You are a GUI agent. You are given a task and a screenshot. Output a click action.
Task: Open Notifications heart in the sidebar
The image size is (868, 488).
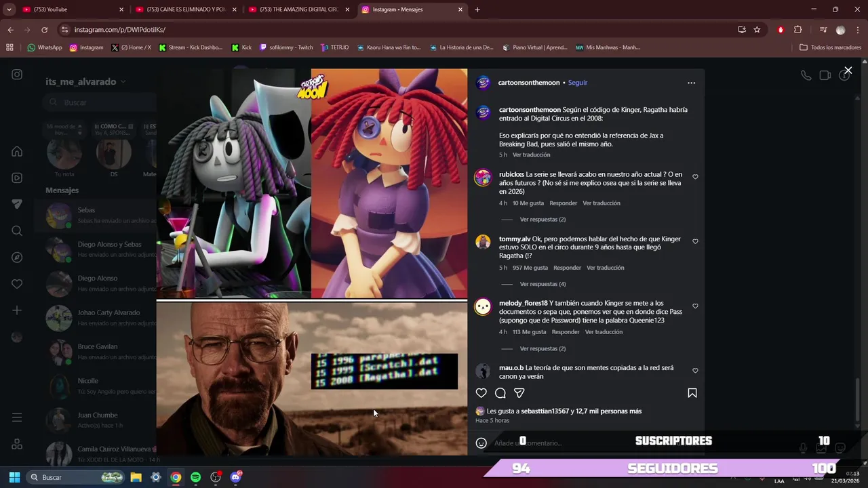[x=17, y=284]
